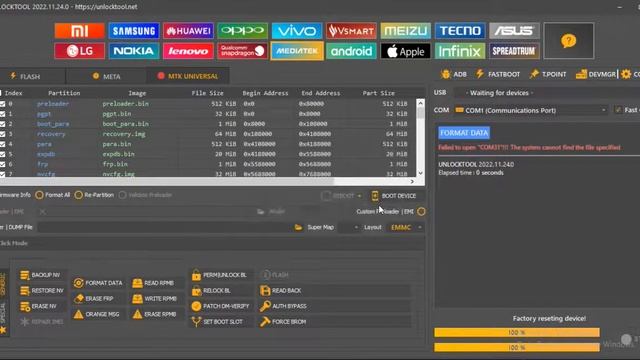Uncheck the para partition checkbox
The image size is (640, 360).
pos(3,144)
